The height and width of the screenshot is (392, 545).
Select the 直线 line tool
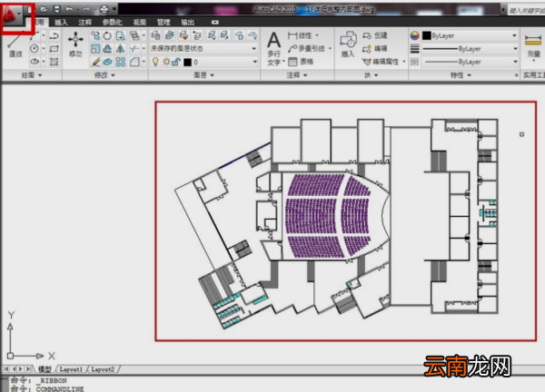click(x=15, y=45)
